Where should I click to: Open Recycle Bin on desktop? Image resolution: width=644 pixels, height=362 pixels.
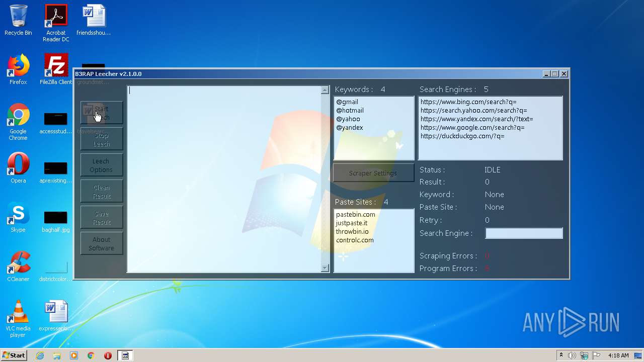pos(18,20)
